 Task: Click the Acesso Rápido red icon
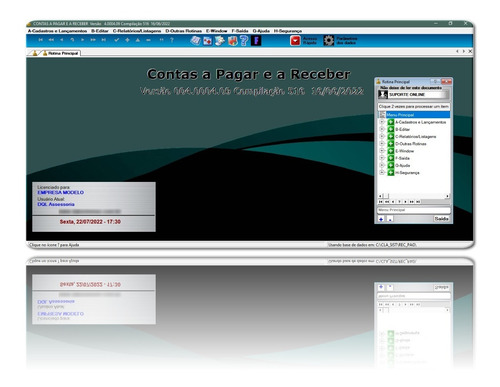pyautogui.click(x=295, y=41)
